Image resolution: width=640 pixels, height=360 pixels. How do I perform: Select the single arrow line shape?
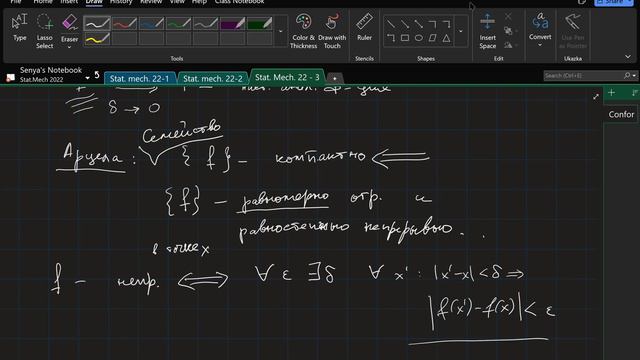pyautogui.click(x=404, y=24)
